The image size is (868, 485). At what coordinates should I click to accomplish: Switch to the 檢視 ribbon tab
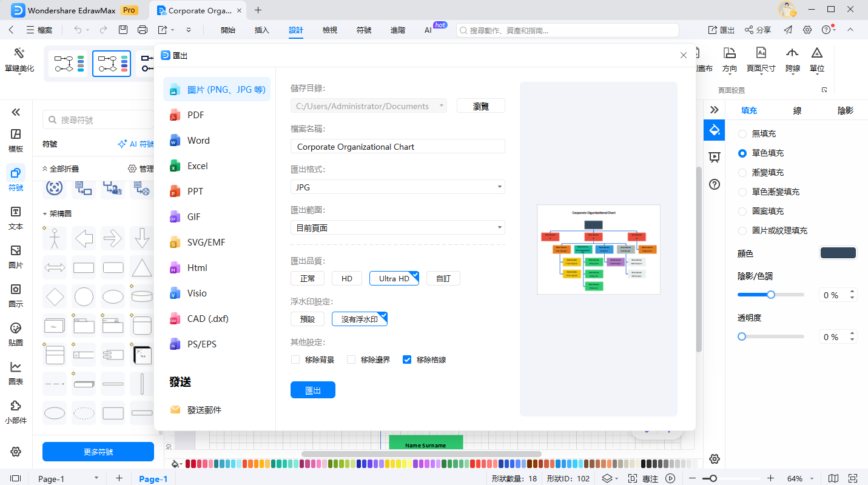329,28
